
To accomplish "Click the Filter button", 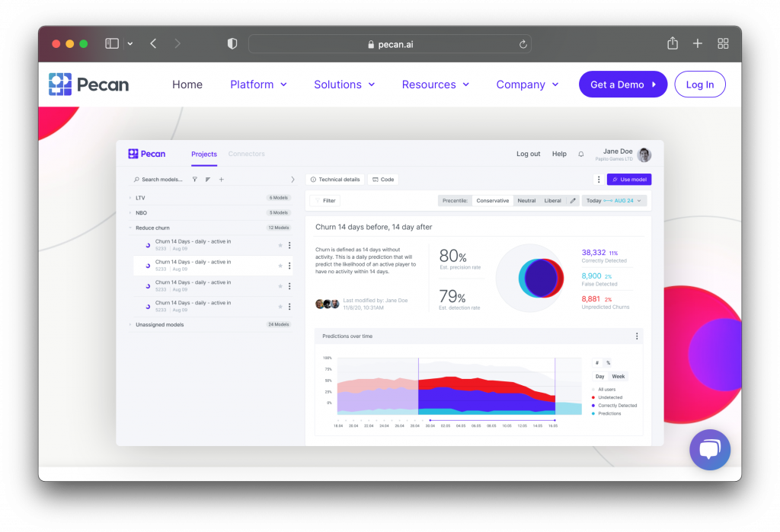I will click(325, 201).
